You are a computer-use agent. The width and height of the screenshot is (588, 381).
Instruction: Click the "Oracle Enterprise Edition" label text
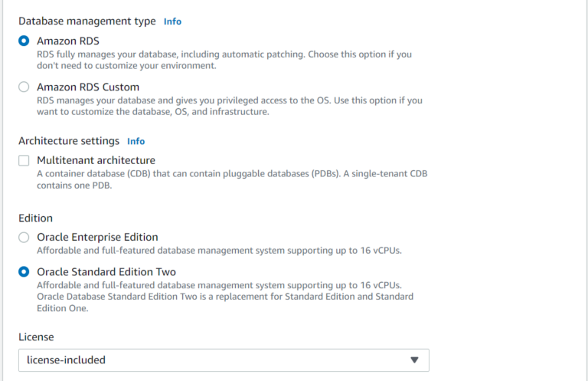tap(97, 238)
